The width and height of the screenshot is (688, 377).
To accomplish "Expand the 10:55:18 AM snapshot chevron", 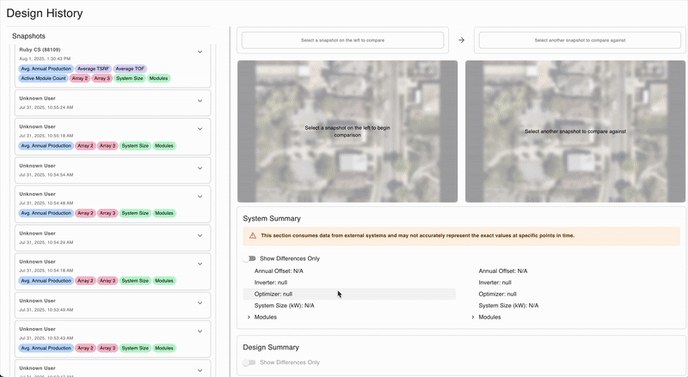I will click(x=200, y=129).
